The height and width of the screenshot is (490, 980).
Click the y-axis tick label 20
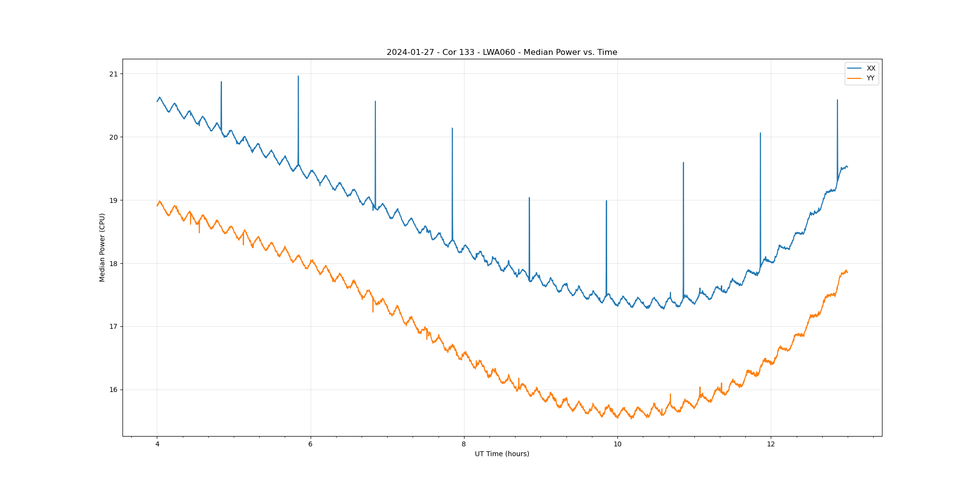coord(114,137)
